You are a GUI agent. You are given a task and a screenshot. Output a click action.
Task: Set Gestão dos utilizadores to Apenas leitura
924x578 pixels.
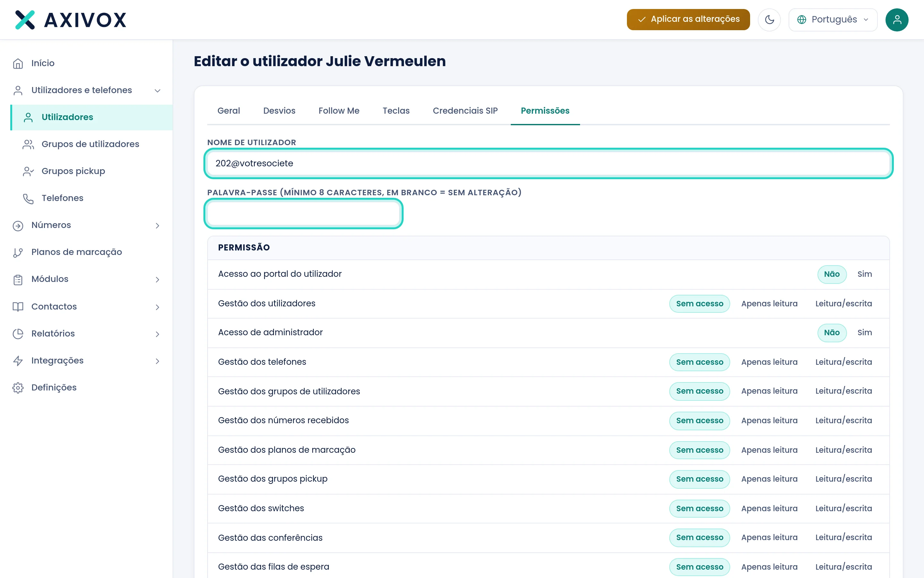point(769,303)
